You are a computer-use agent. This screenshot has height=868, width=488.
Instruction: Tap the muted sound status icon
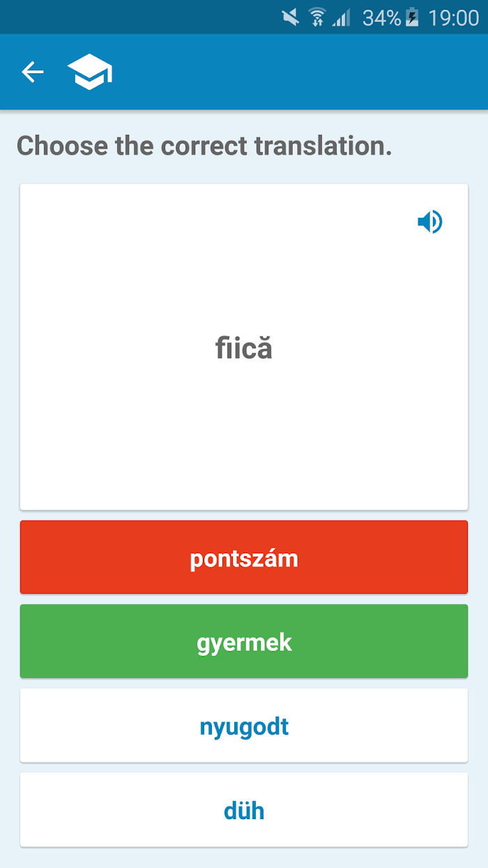[x=291, y=17]
